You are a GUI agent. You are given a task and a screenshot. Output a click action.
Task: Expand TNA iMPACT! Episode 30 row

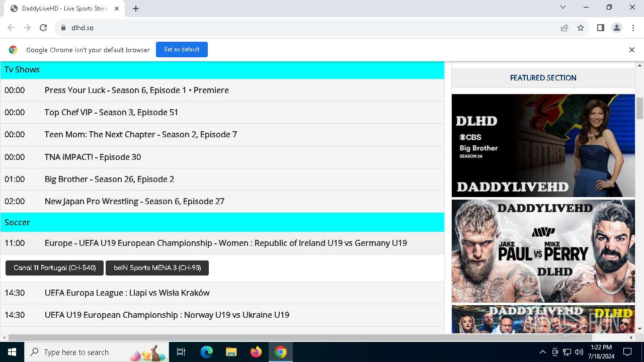222,157
